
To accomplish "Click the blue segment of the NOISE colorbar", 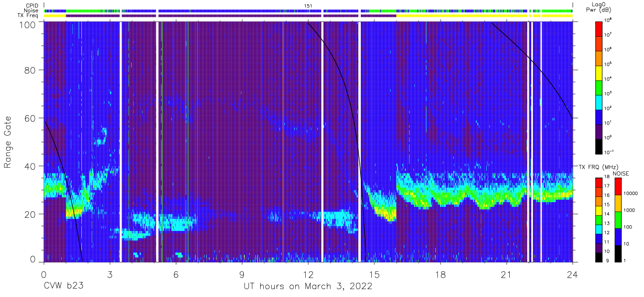I will [618, 236].
